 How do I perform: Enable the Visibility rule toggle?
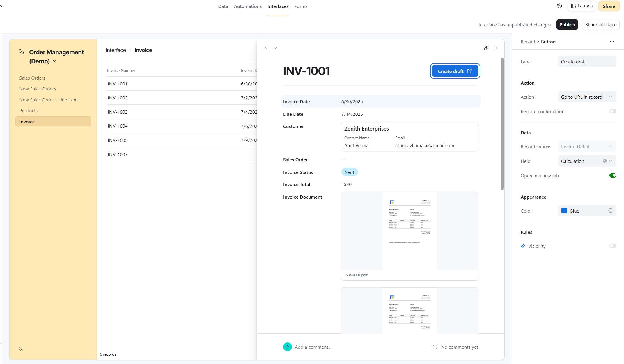pyautogui.click(x=613, y=246)
